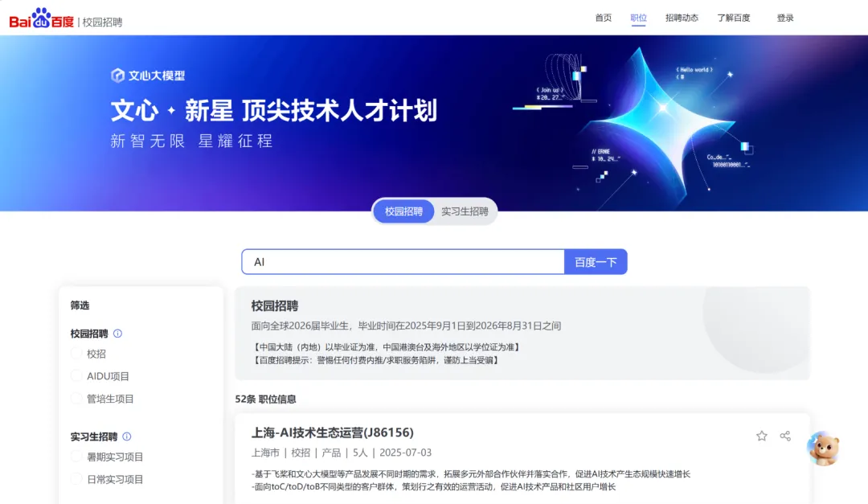Image resolution: width=868 pixels, height=504 pixels.
Task: Share the 上海-AI技术生态运营 job posting
Action: 785,436
